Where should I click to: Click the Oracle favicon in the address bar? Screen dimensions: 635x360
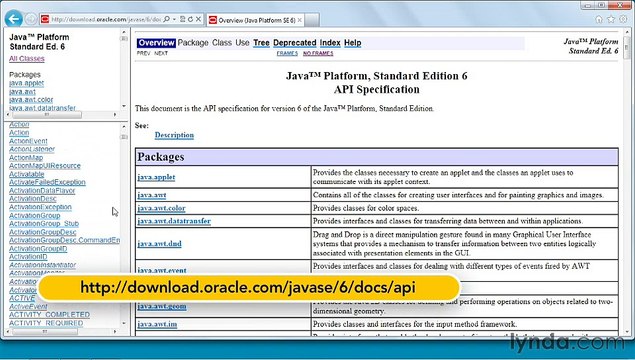coord(45,19)
